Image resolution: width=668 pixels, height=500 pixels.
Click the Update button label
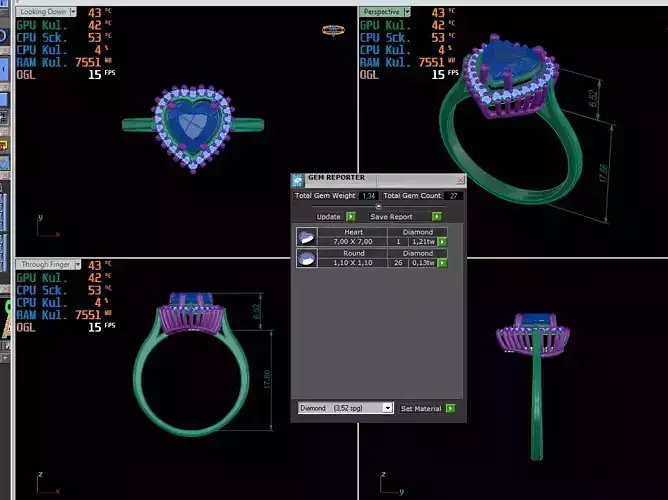(328, 217)
